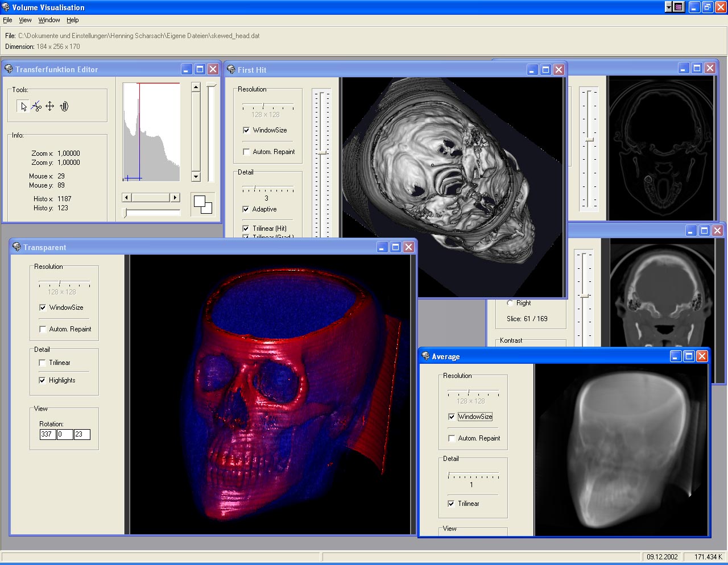Click the pink grid icon in title bar
The height and width of the screenshot is (565, 728).
(x=679, y=7)
